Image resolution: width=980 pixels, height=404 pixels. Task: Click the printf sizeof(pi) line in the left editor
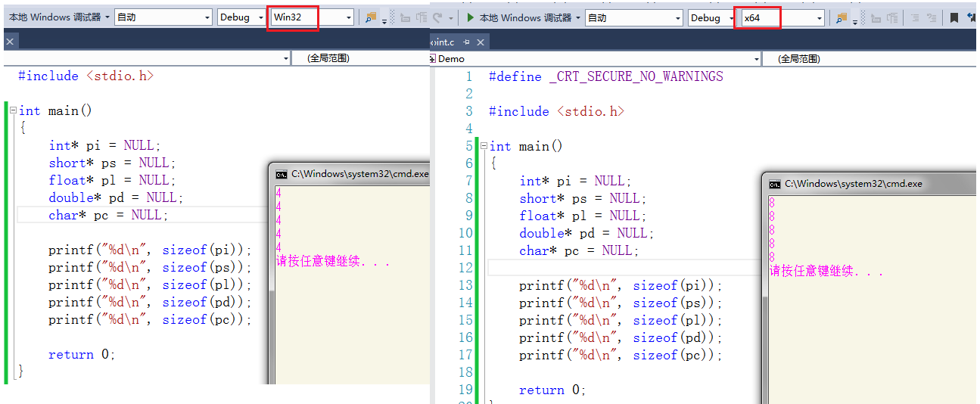[150, 250]
